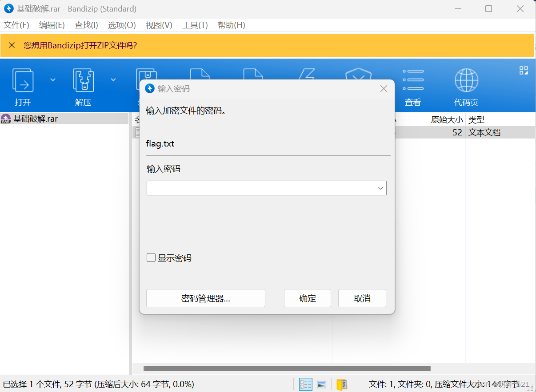536x392 pixels.
Task: Click the Bandizip app icon in title bar
Action: coord(8,8)
